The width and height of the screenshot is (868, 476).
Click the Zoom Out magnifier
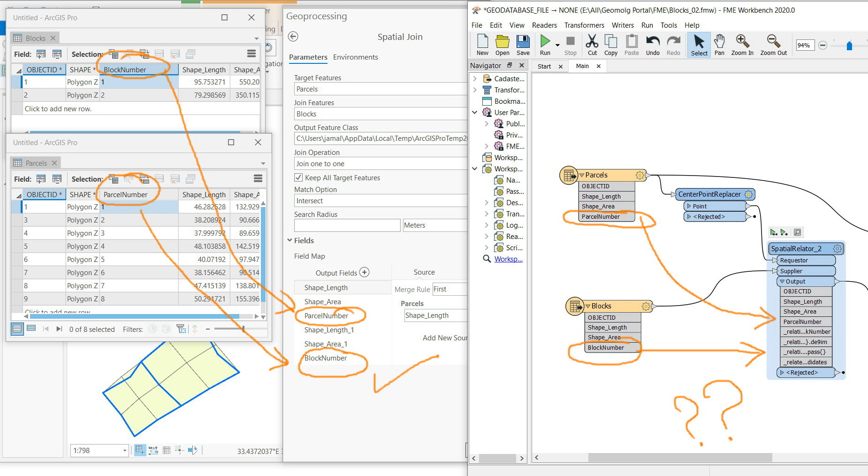coord(774,45)
